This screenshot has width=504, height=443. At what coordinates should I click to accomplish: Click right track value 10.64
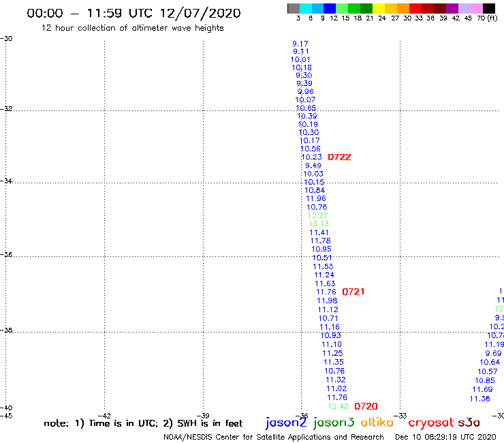coord(490,362)
